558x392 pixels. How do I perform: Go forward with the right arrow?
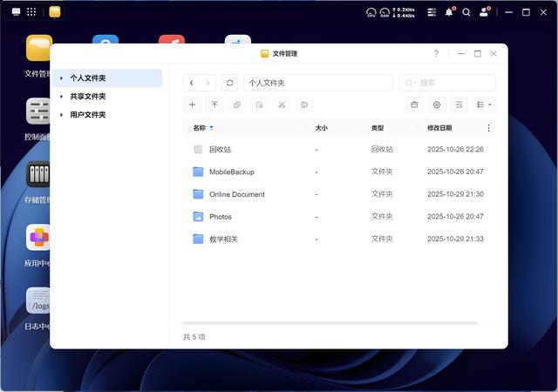coord(208,83)
